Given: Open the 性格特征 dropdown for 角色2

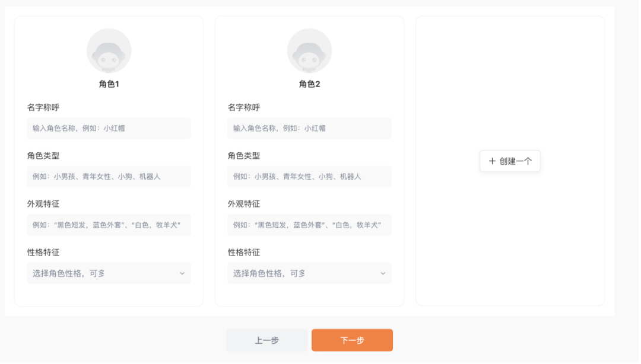Looking at the screenshot, I should (x=310, y=274).
